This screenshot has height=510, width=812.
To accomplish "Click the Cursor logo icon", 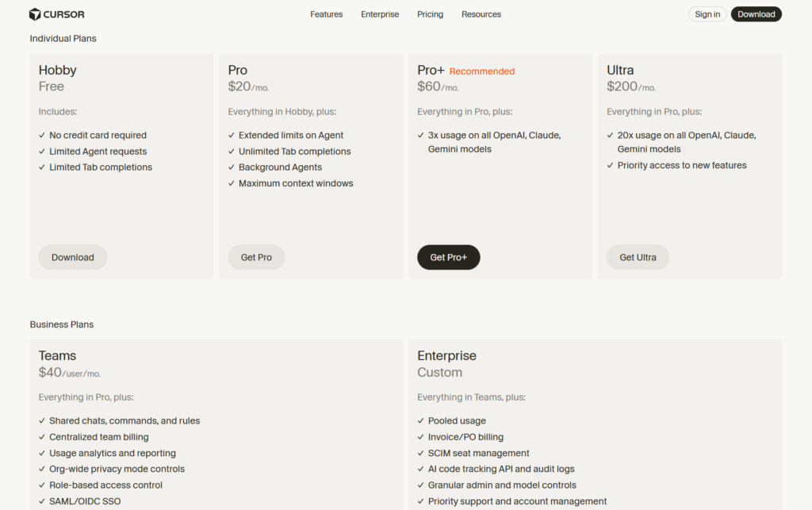I will click(33, 13).
